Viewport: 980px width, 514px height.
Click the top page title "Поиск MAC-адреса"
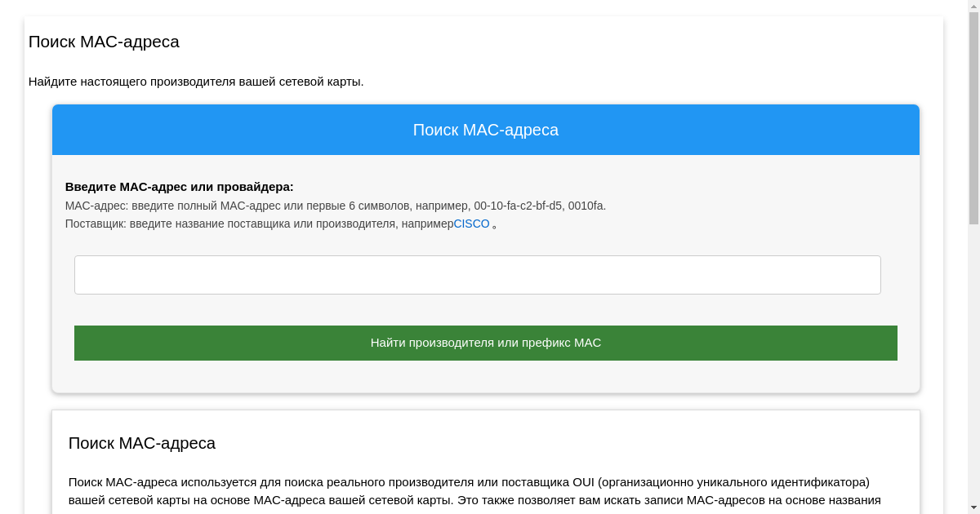point(104,42)
